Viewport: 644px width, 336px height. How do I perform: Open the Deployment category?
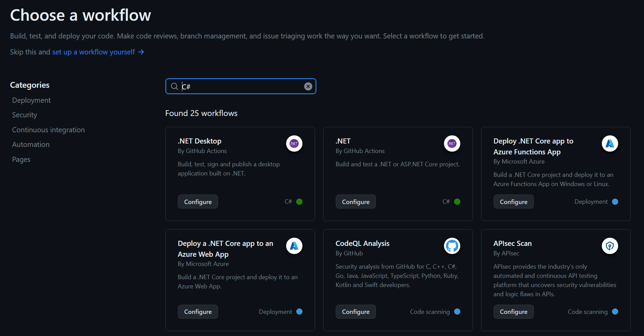pos(31,100)
